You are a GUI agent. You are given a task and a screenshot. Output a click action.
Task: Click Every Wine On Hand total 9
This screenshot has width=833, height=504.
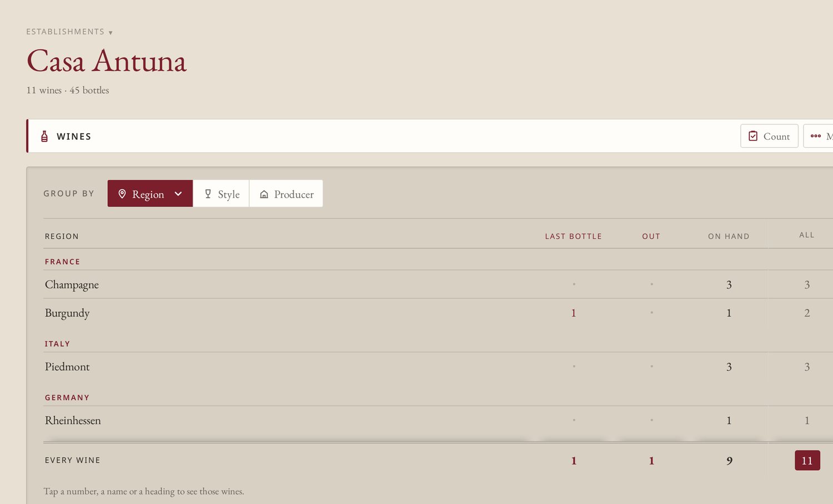pyautogui.click(x=729, y=461)
